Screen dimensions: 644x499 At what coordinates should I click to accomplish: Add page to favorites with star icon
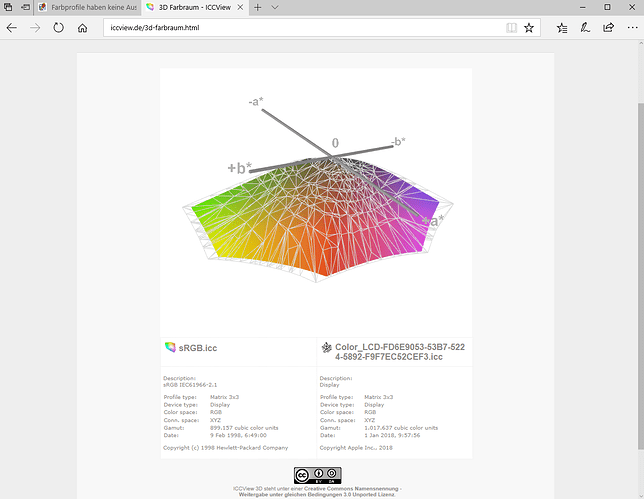529,28
